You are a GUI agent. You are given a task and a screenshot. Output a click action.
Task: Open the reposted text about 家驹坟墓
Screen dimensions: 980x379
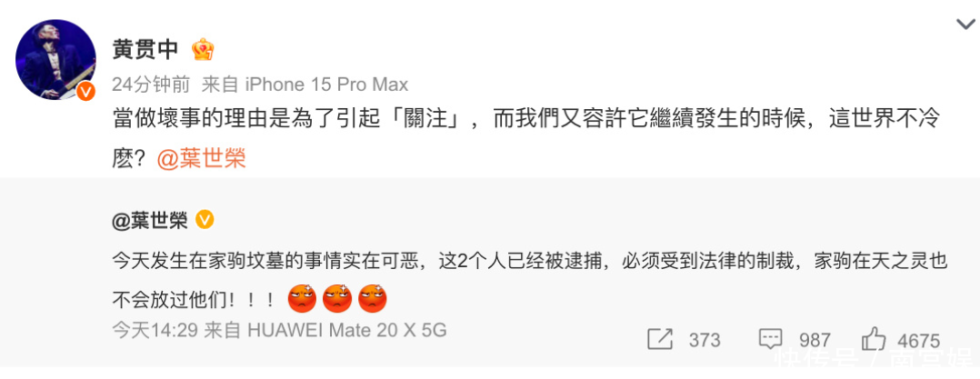530,280
